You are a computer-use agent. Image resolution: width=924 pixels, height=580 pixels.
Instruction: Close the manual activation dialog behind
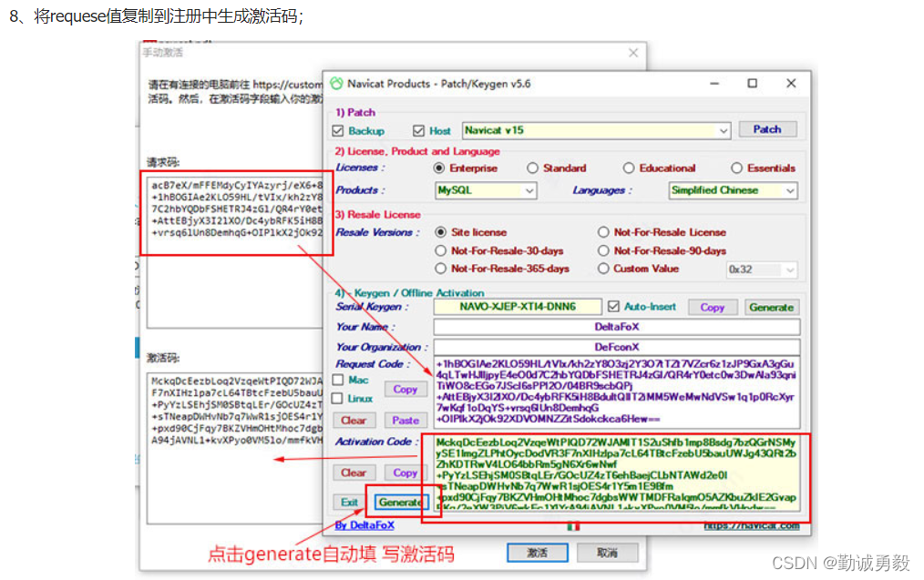coord(633,53)
